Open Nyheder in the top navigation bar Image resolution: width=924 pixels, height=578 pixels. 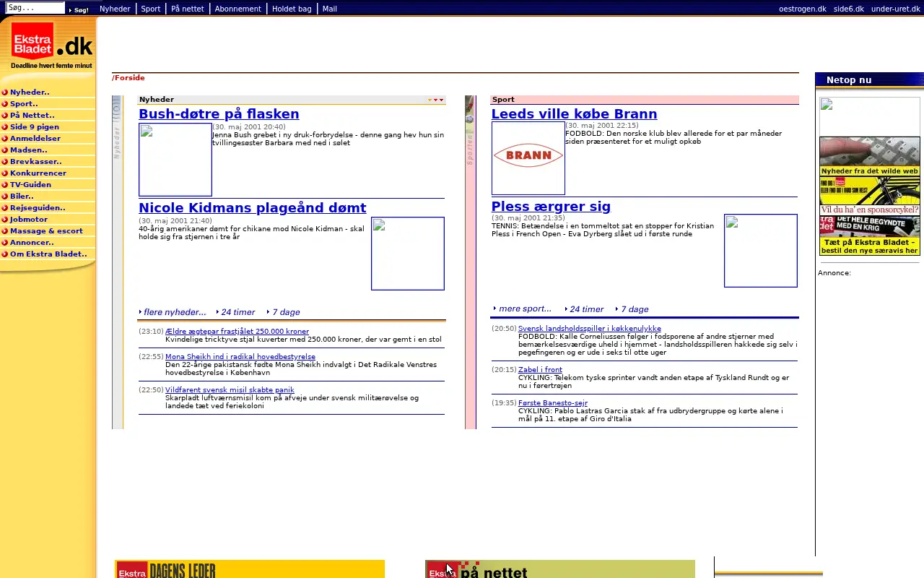tap(115, 9)
